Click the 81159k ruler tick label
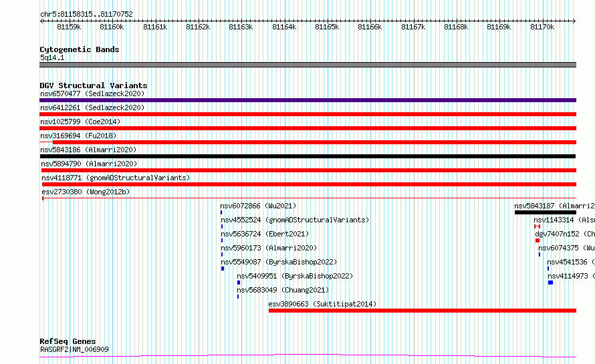 pos(69,27)
